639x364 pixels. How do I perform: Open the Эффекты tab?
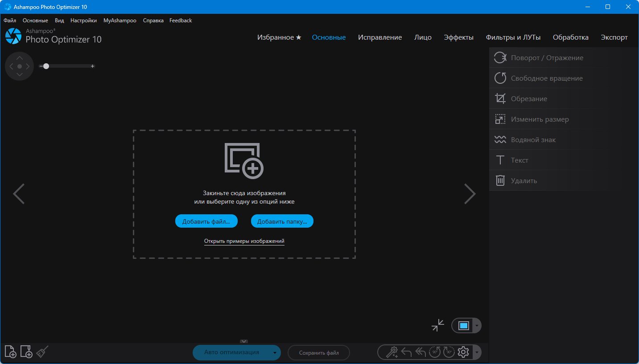tap(458, 37)
